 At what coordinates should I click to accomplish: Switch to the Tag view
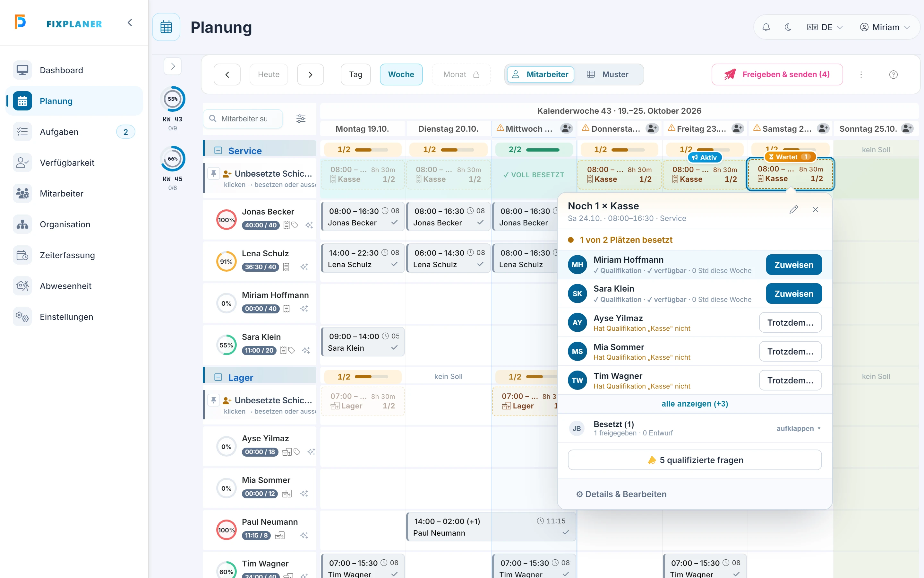coord(355,74)
